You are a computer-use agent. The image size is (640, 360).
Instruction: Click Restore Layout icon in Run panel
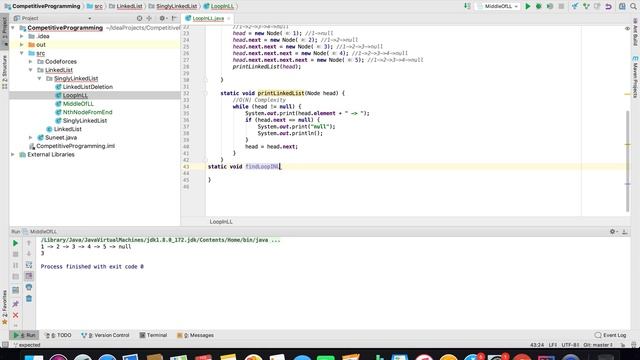click(15, 290)
